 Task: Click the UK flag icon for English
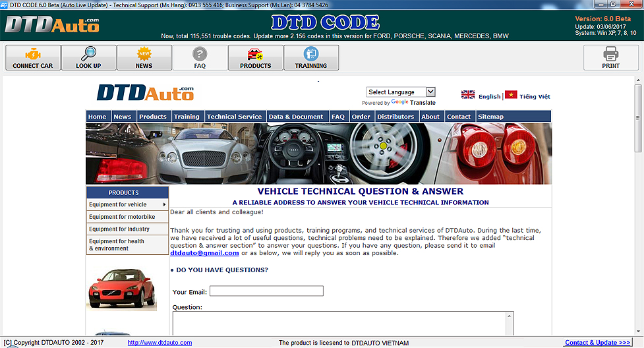[468, 94]
